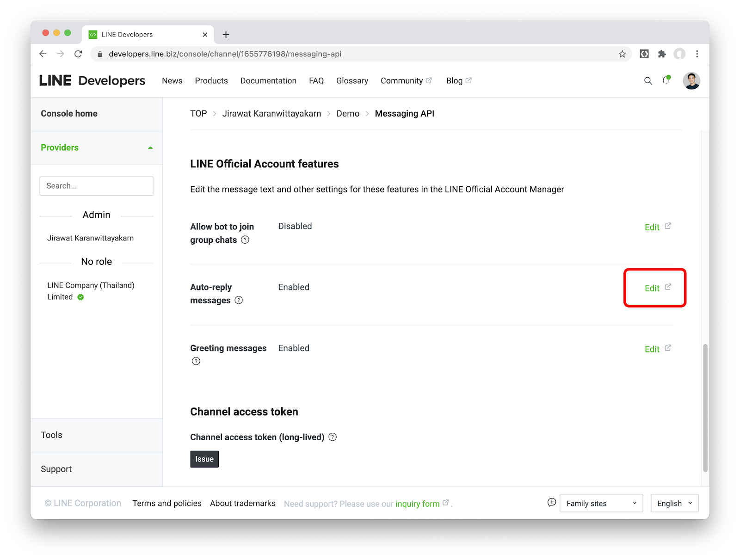Open Support in the sidebar

tap(56, 469)
